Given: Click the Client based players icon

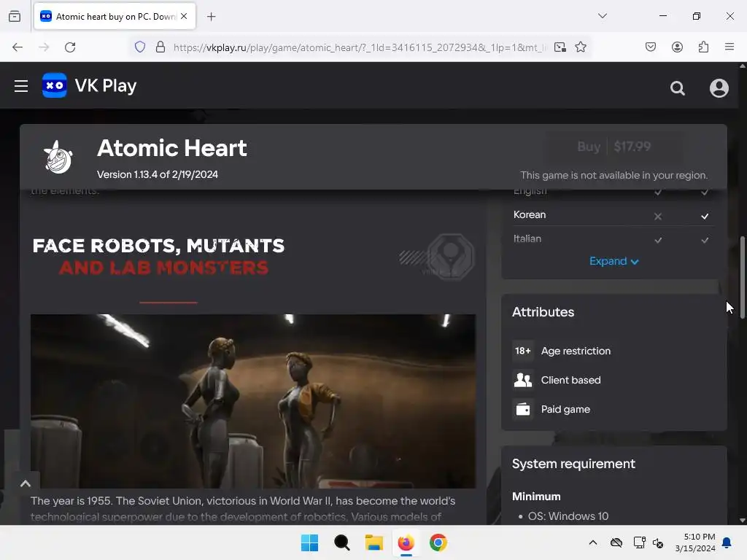Looking at the screenshot, I should tap(522, 380).
